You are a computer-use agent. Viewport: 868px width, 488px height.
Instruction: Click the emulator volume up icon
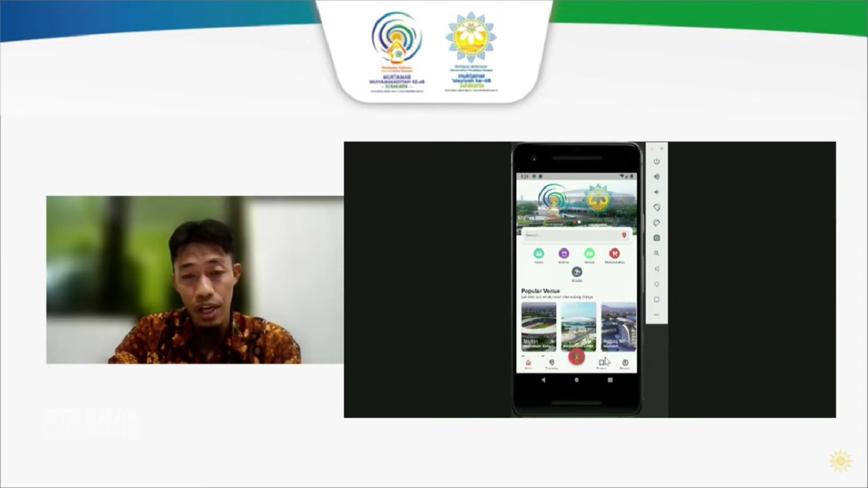[x=656, y=176]
